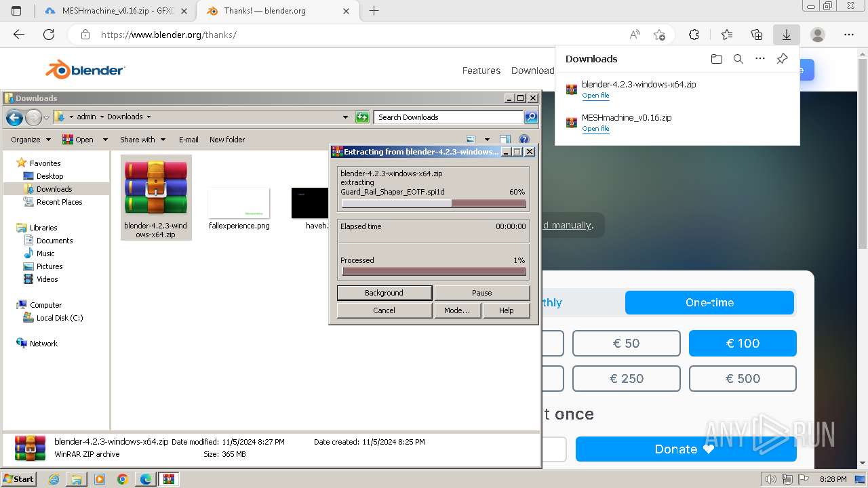Toggle Read aloud in address bar
Screen dimensions: 868x488
pyautogui.click(x=635, y=35)
